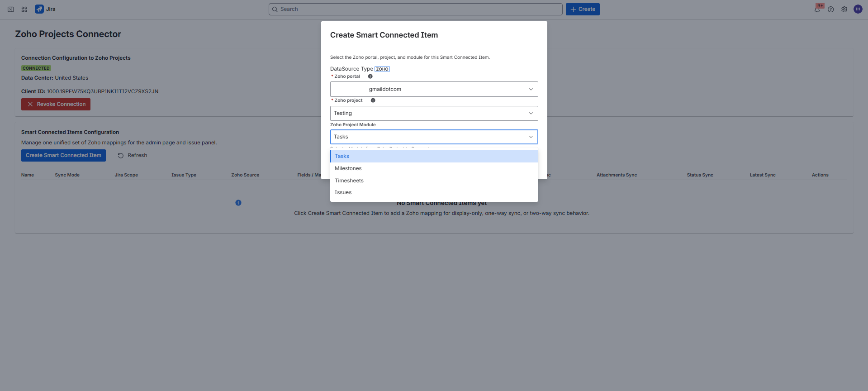Click the Actions column header

coord(820,175)
